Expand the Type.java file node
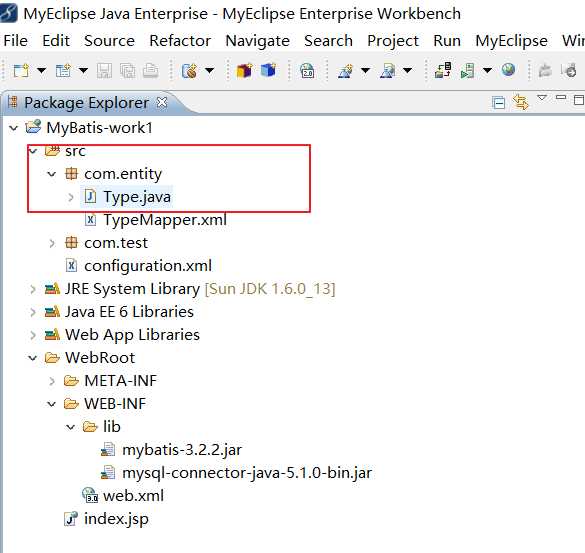 pos(71,197)
